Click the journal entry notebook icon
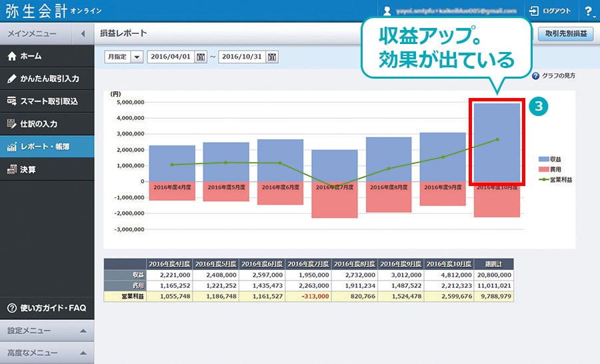 point(12,123)
